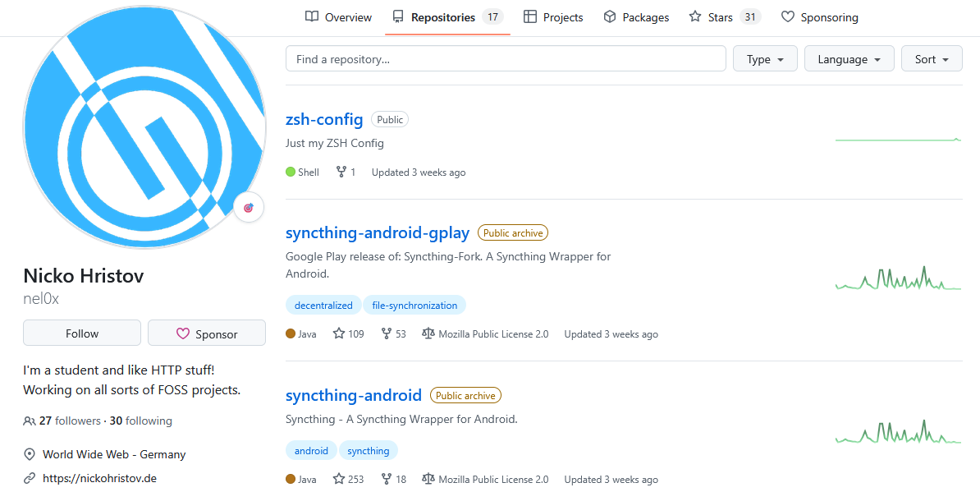
Task: Click the star icon on syncthing-android
Action: tap(339, 479)
